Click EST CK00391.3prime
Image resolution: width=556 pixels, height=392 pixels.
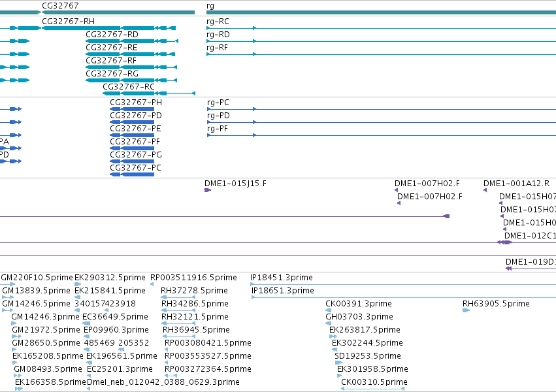pyautogui.click(x=359, y=304)
